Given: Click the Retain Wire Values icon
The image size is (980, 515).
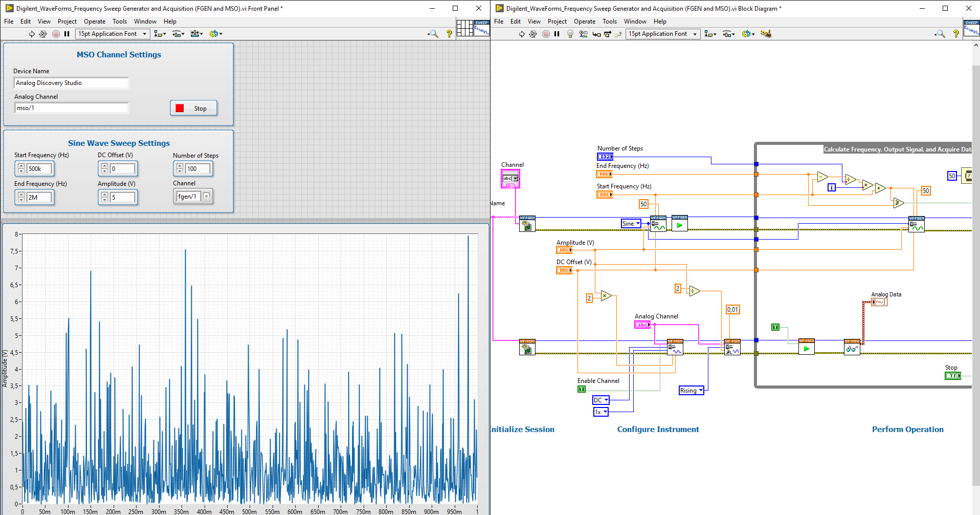Looking at the screenshot, I should click(x=583, y=34).
